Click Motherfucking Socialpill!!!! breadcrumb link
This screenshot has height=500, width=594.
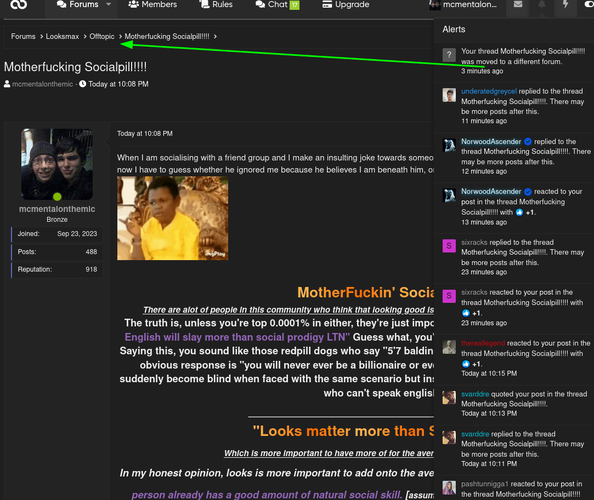tap(167, 36)
